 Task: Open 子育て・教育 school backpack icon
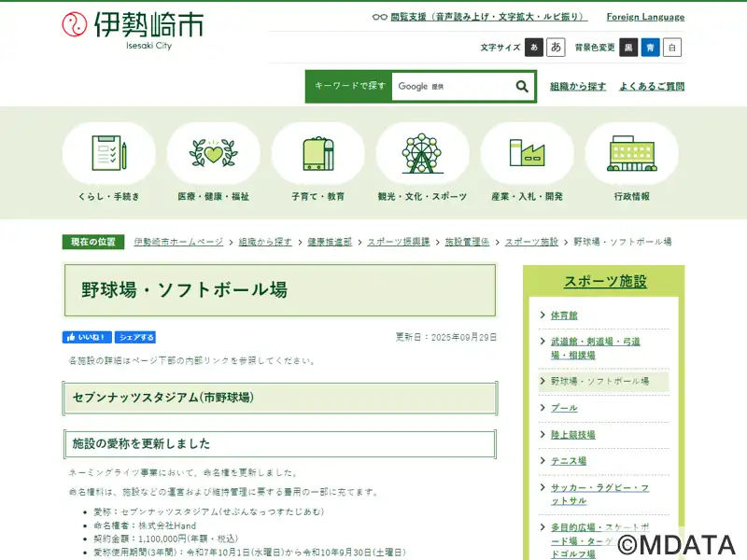click(318, 153)
